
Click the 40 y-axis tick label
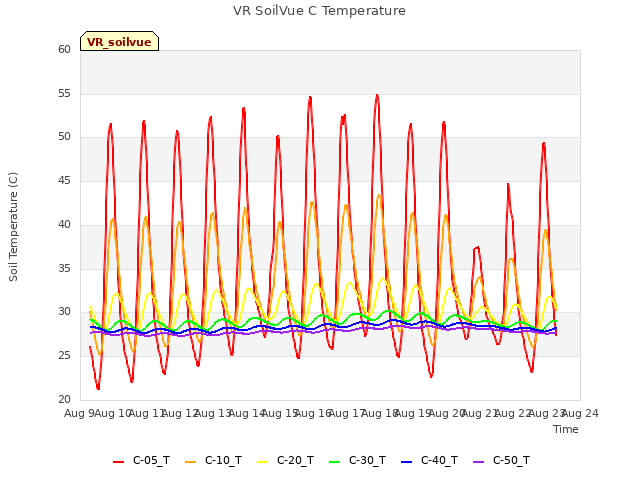(x=64, y=224)
